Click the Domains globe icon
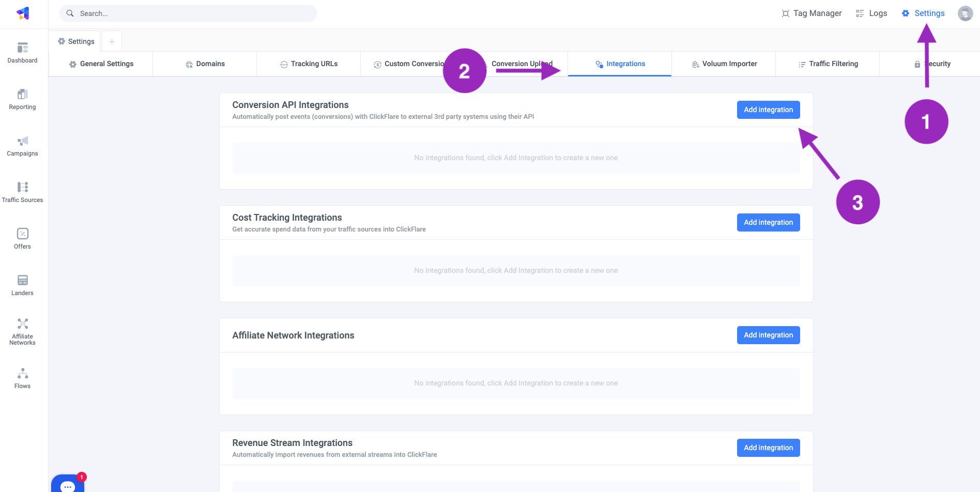Viewport: 980px width, 492px height. (189, 64)
